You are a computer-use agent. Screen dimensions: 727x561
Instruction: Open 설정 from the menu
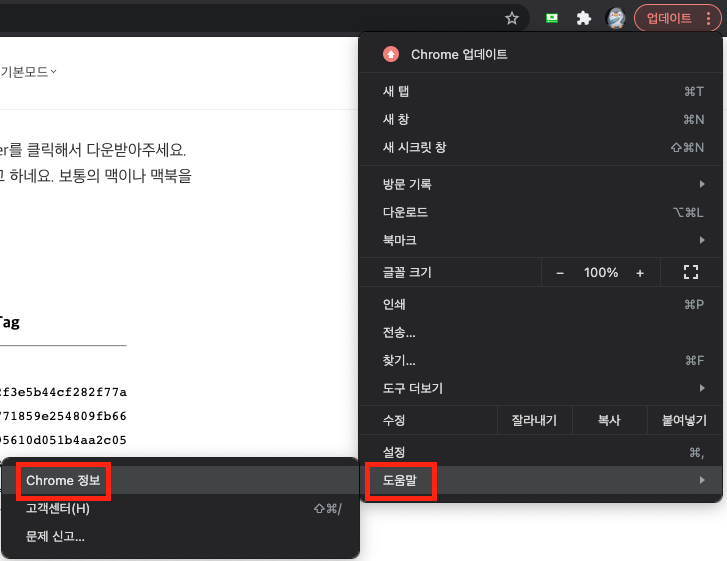pyautogui.click(x=540, y=452)
